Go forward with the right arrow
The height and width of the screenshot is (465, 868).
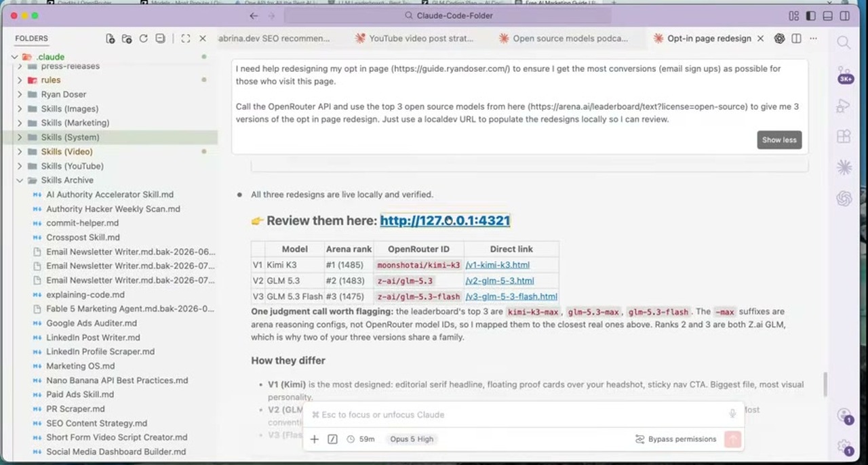point(271,16)
